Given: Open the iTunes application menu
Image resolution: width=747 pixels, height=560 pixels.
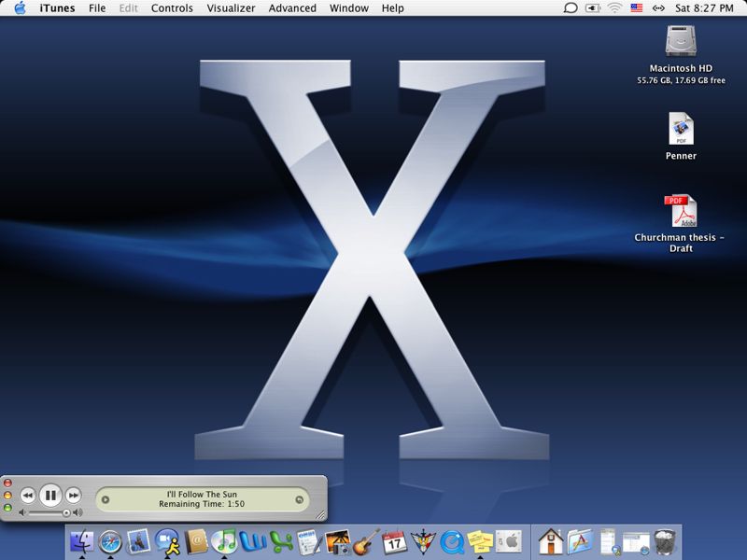Looking at the screenshot, I should [x=57, y=8].
